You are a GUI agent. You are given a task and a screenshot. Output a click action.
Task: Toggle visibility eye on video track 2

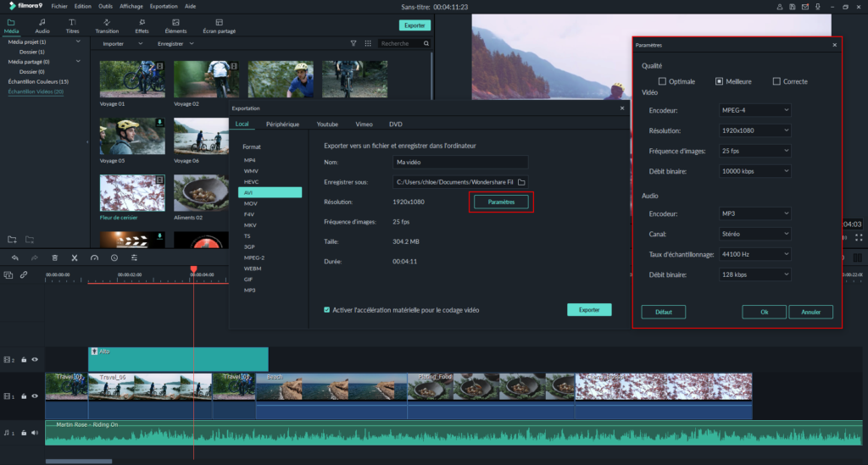[35, 360]
